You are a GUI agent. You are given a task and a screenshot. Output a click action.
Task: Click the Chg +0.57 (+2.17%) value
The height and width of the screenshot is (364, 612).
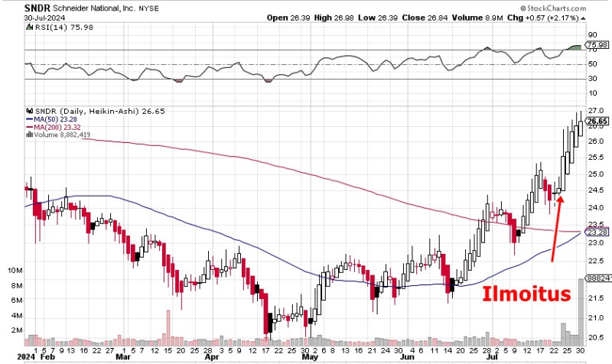point(542,18)
